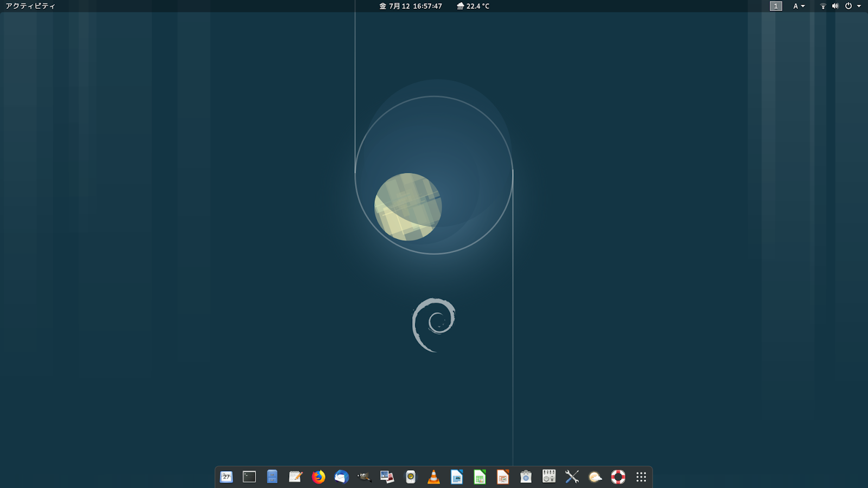Open the GIMP image editor
868x488 pixels.
(365, 477)
